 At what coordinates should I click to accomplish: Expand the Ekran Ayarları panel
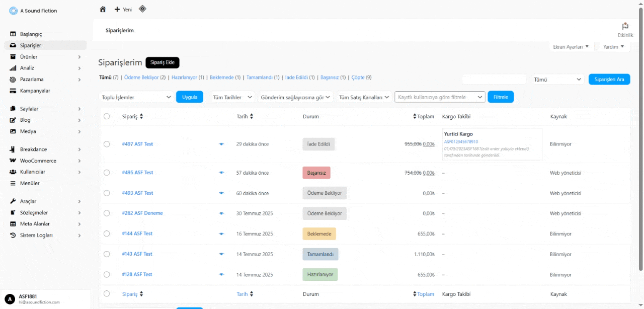point(570,47)
